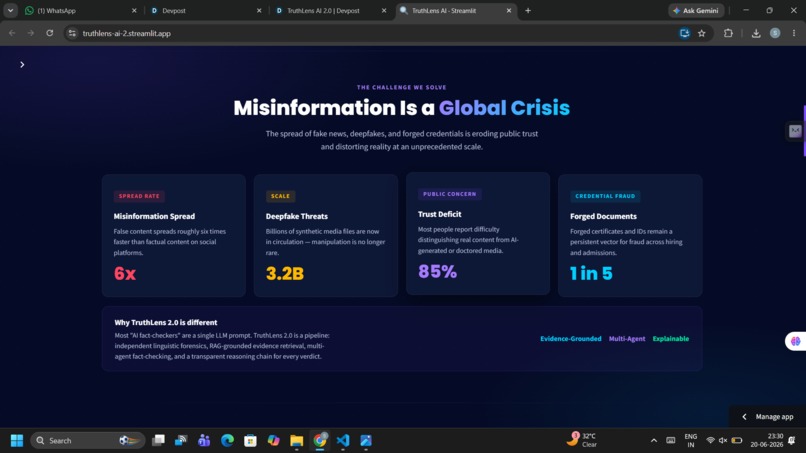Open the Chrome profile avatar
This screenshot has height=453, width=806.
pos(775,33)
